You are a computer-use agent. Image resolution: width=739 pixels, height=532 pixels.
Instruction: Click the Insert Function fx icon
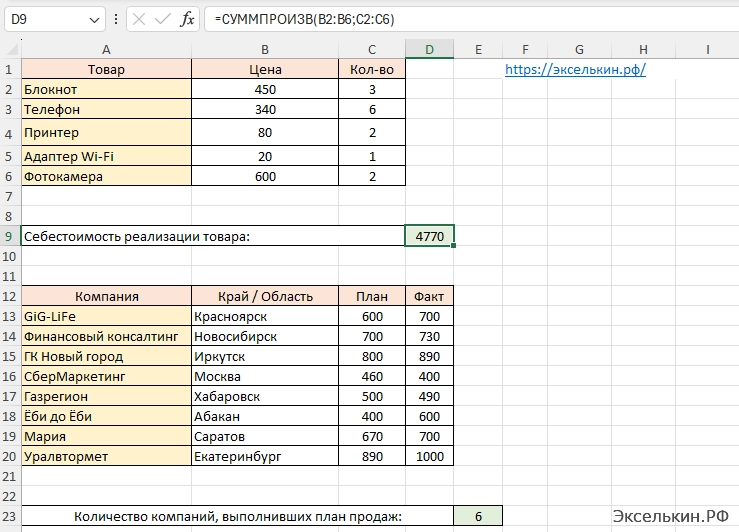coord(187,19)
